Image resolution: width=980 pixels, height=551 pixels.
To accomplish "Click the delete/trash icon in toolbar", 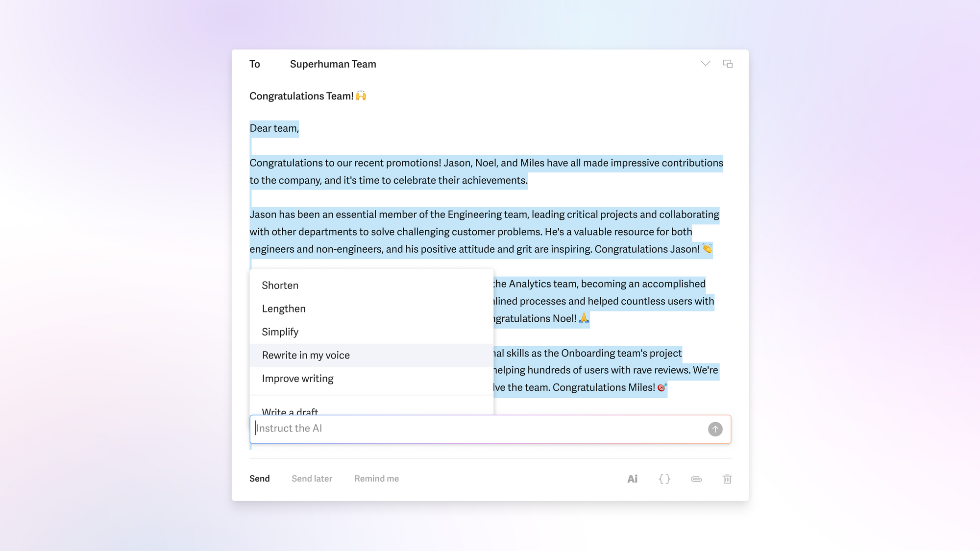I will pyautogui.click(x=727, y=479).
